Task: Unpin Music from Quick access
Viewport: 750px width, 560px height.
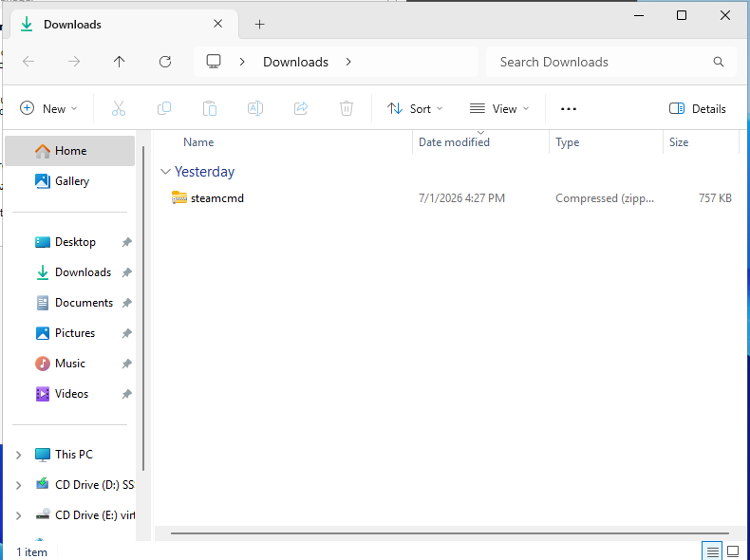Action: (x=127, y=364)
